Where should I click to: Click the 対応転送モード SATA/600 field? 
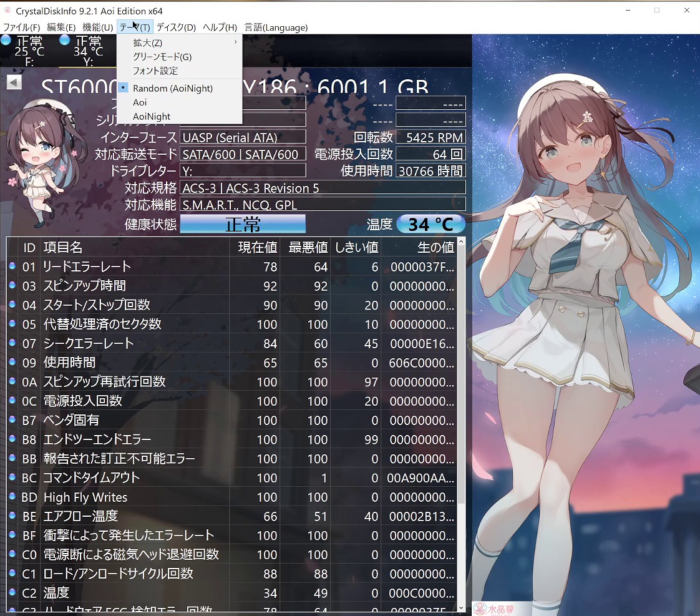243,154
